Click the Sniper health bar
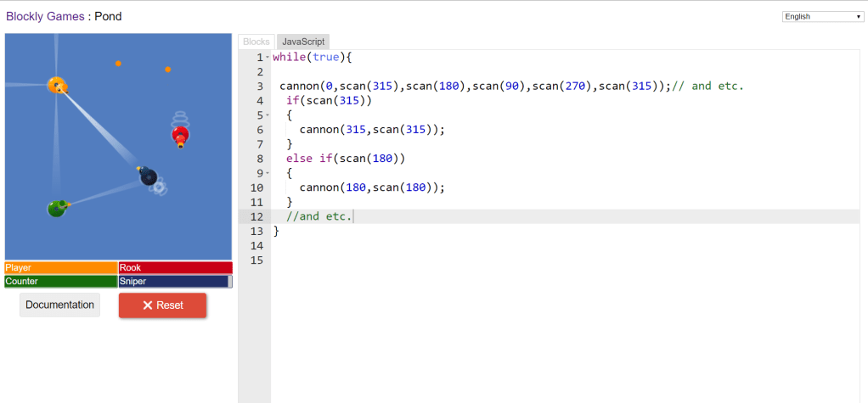The image size is (868, 403). coord(175,282)
